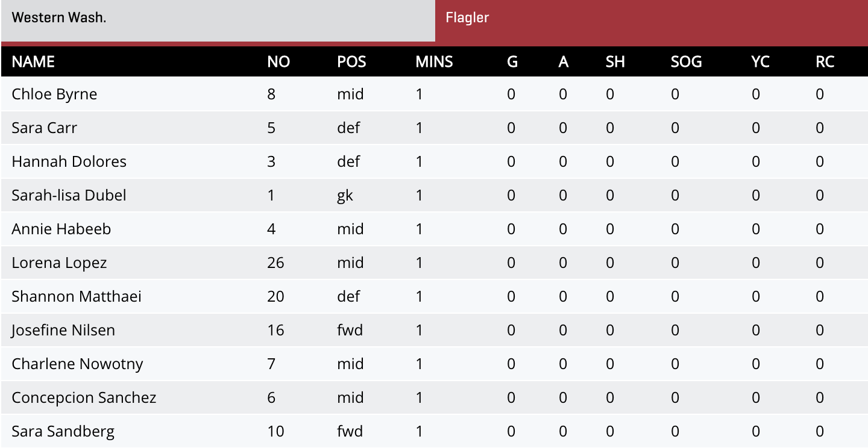Click the SH column header
The height and width of the screenshot is (448, 868).
click(x=615, y=61)
